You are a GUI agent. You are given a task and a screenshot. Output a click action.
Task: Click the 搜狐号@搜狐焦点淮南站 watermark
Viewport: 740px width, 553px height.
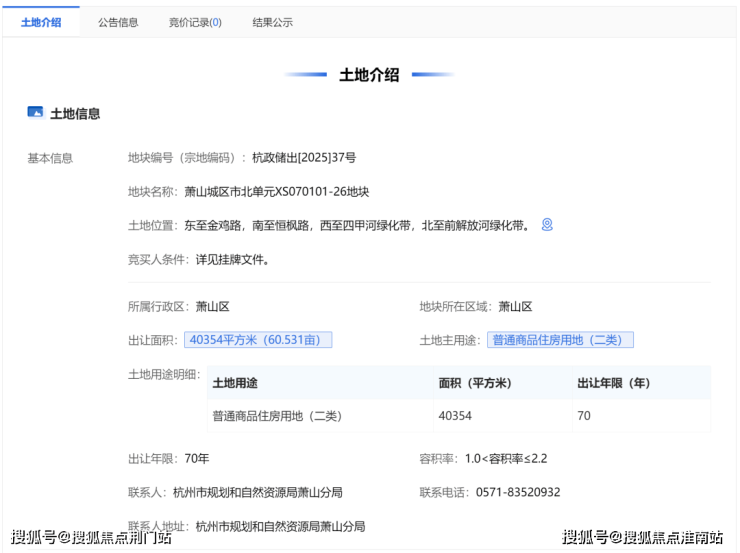click(642, 538)
